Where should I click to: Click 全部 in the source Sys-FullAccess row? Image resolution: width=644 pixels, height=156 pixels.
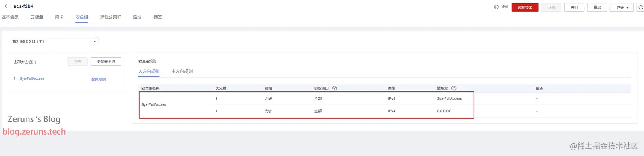pyautogui.click(x=318, y=98)
